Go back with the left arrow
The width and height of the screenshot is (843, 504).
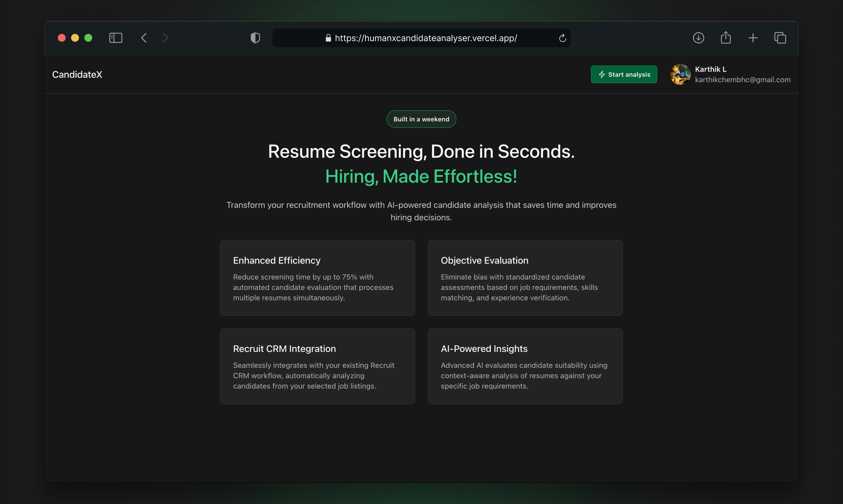(x=144, y=38)
